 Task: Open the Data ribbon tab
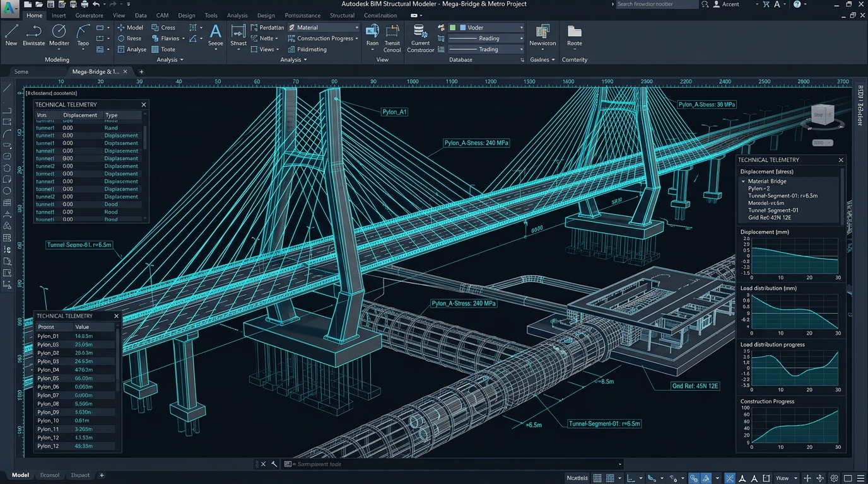(141, 15)
